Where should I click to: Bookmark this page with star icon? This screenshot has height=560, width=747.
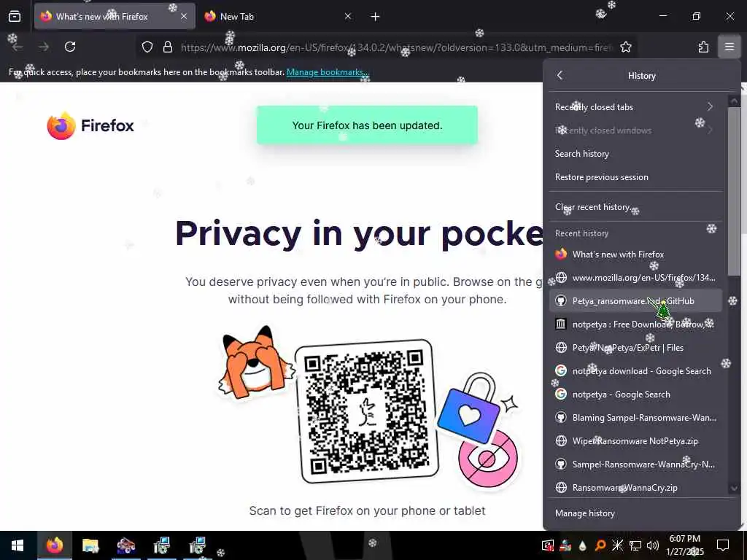(625, 47)
